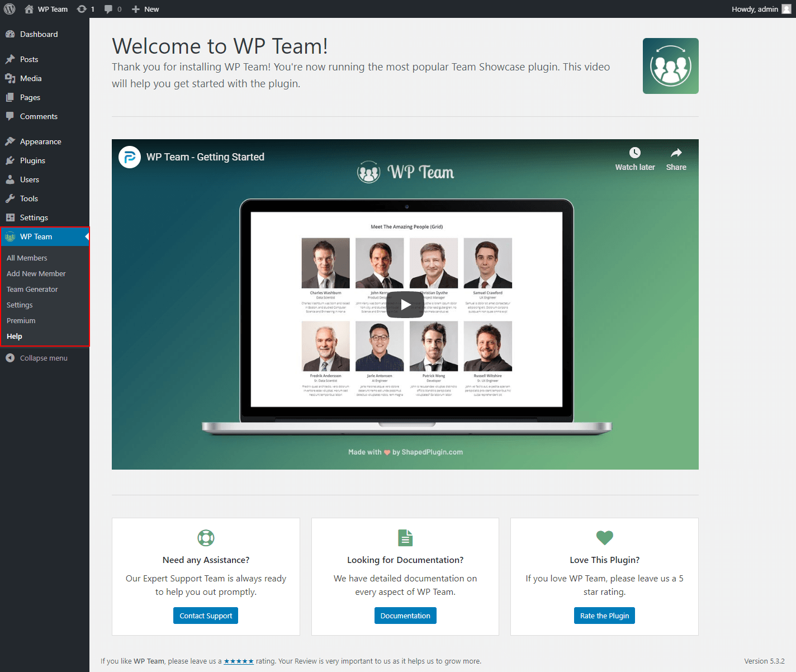
Task: Click the Users person icon
Action: 10,179
